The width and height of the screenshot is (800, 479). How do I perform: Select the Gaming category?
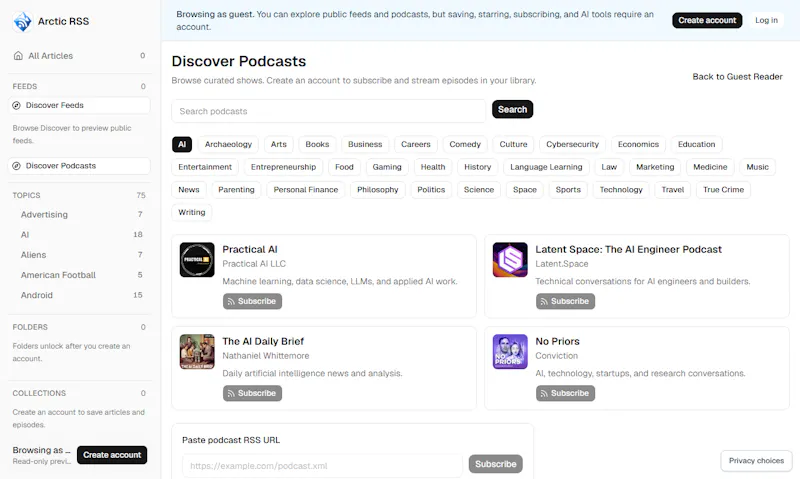click(x=387, y=167)
